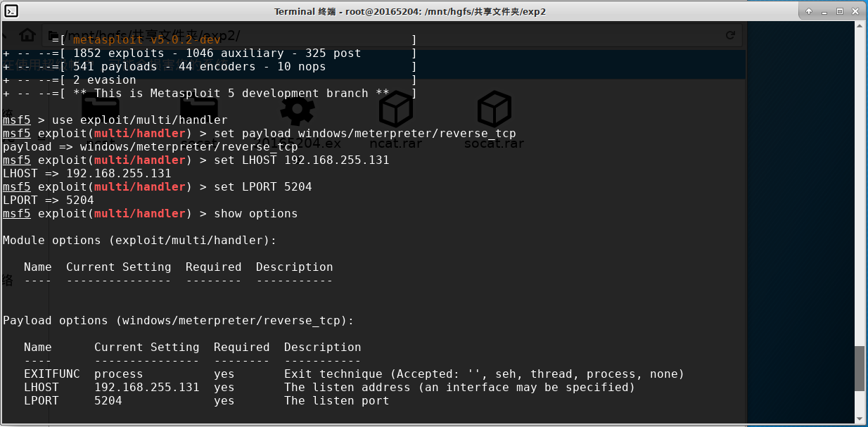
Task: Click 'payload => windows/meterpreter/reverse_tcp' output line
Action: [150, 146]
